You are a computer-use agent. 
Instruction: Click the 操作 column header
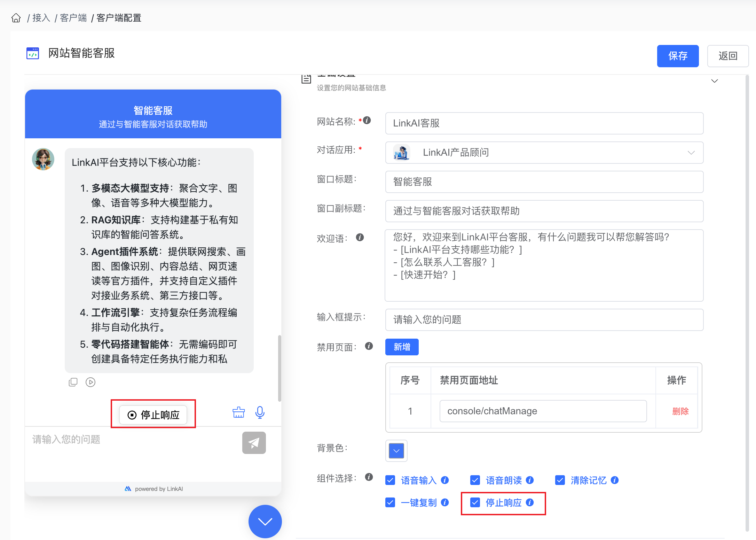pos(677,380)
